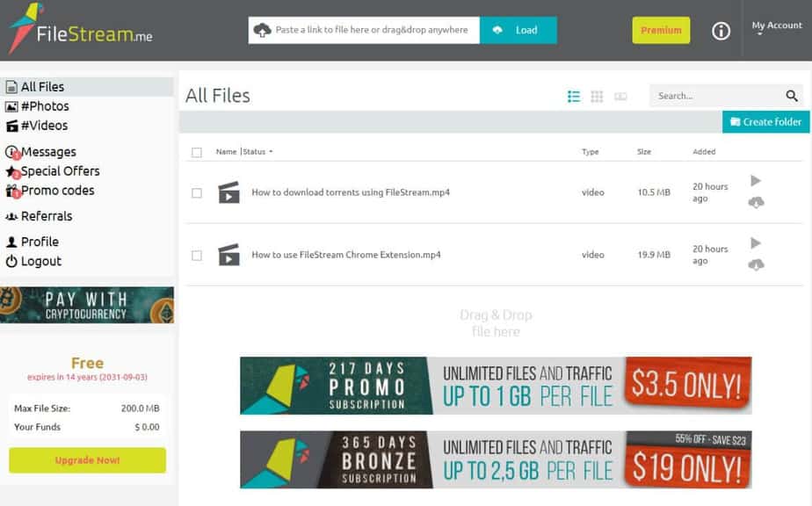Image resolution: width=812 pixels, height=506 pixels.
Task: Download the Chrome Extension video via cloud icon
Action: coord(756,264)
